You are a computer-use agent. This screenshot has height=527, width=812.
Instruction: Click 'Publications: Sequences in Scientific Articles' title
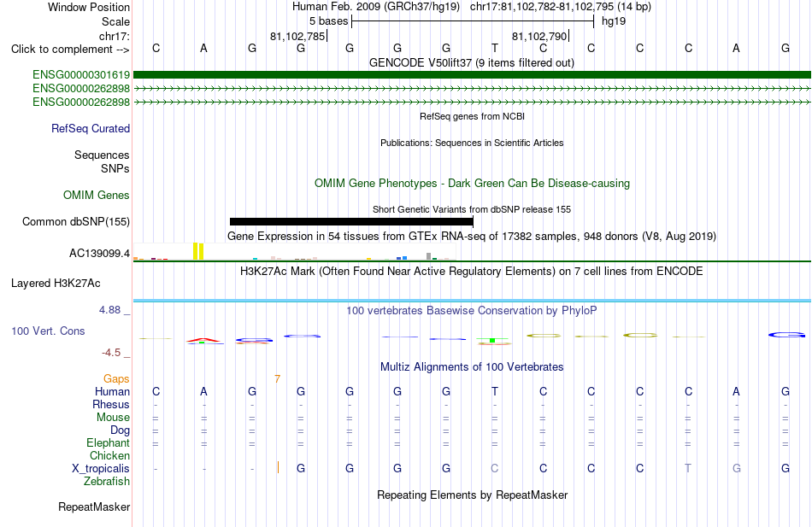point(472,143)
